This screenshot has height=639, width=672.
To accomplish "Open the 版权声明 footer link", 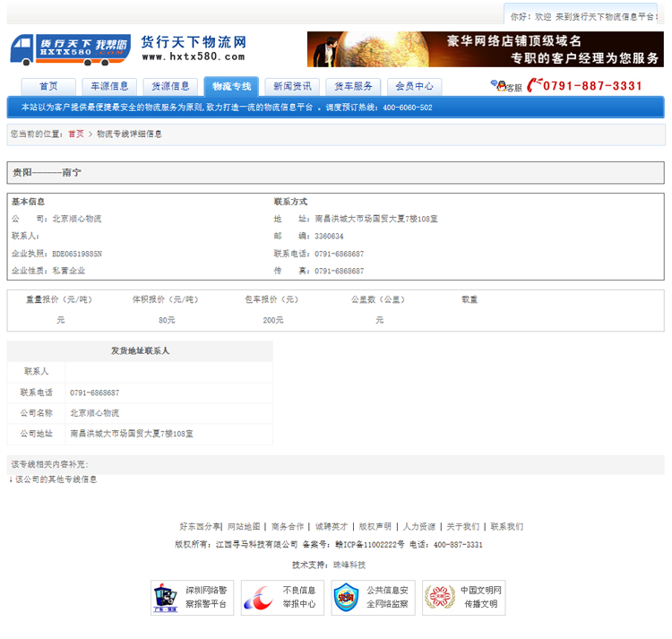I will [x=375, y=526].
